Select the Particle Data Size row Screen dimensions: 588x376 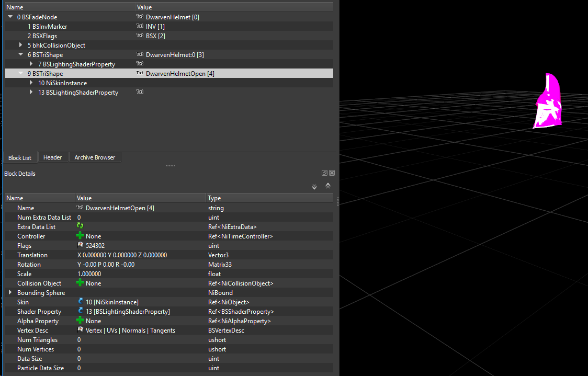point(169,368)
